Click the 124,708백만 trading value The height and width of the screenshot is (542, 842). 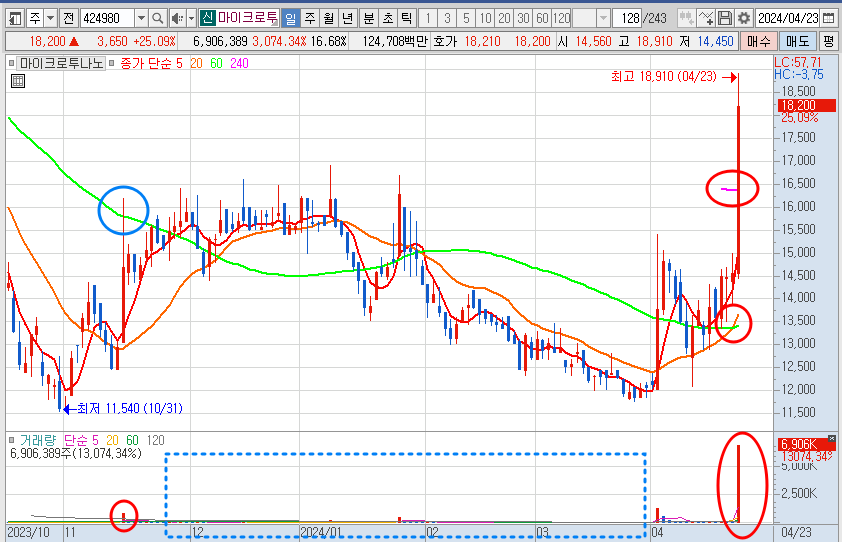(x=395, y=41)
